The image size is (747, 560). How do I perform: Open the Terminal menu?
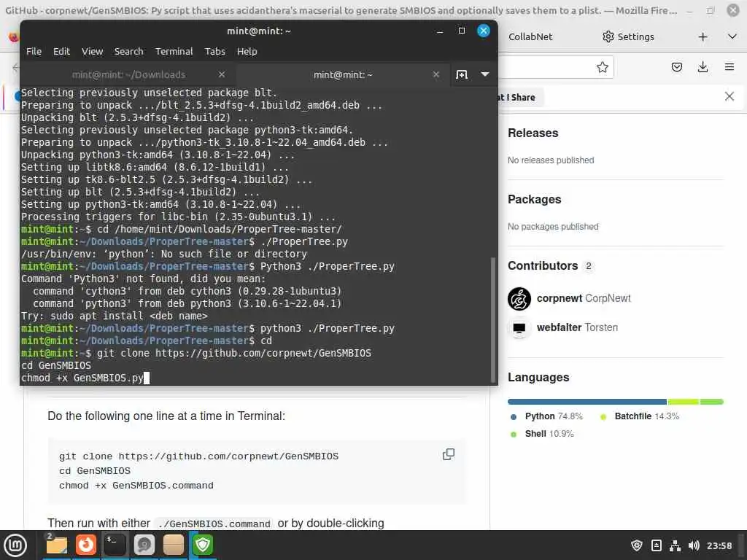click(x=174, y=52)
